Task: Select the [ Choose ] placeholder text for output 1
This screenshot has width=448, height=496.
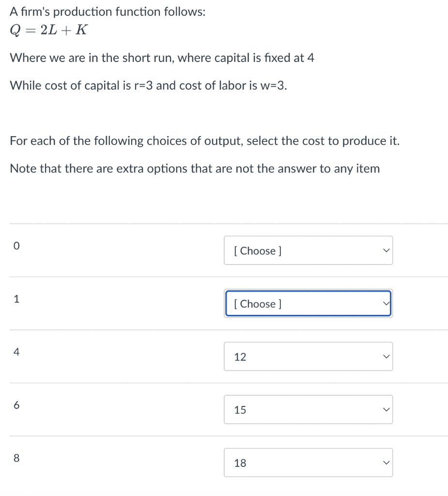Action: (257, 304)
